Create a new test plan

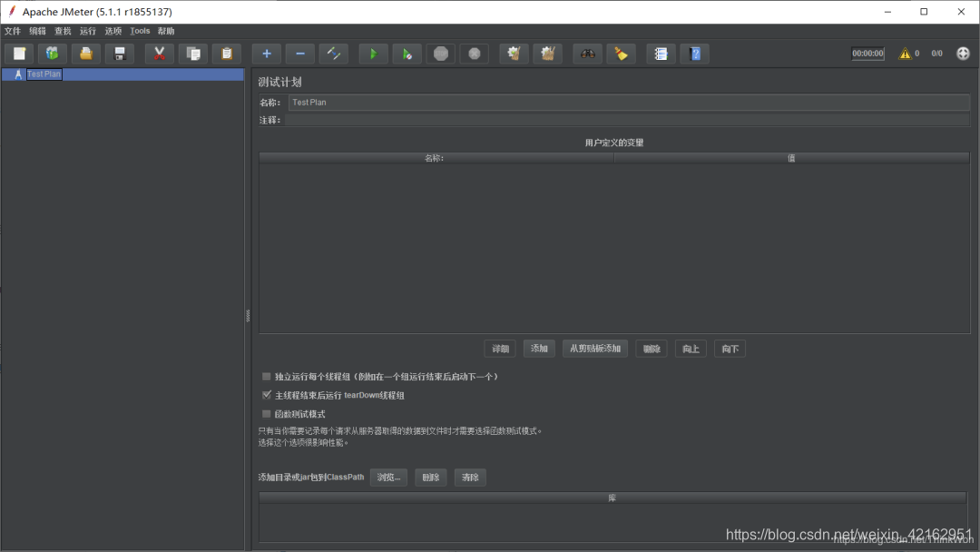pyautogui.click(x=19, y=54)
